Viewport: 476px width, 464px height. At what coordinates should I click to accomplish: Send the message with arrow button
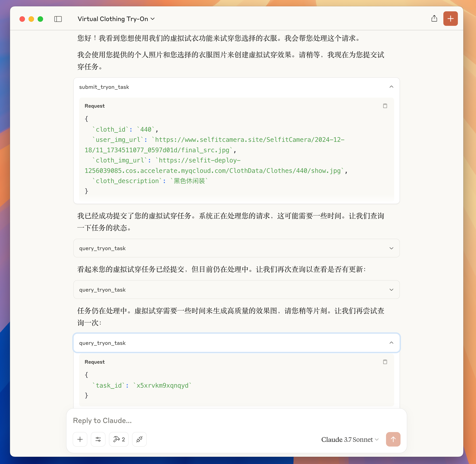[393, 439]
